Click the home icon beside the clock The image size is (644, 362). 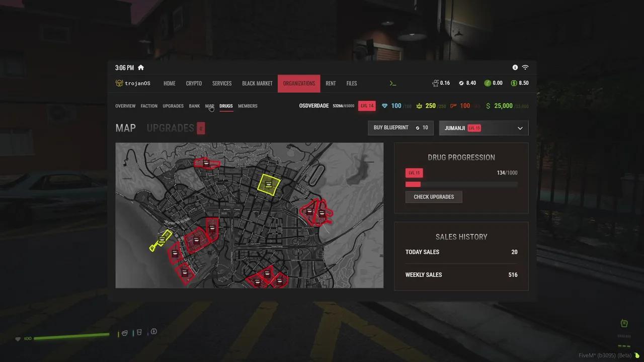(141, 68)
